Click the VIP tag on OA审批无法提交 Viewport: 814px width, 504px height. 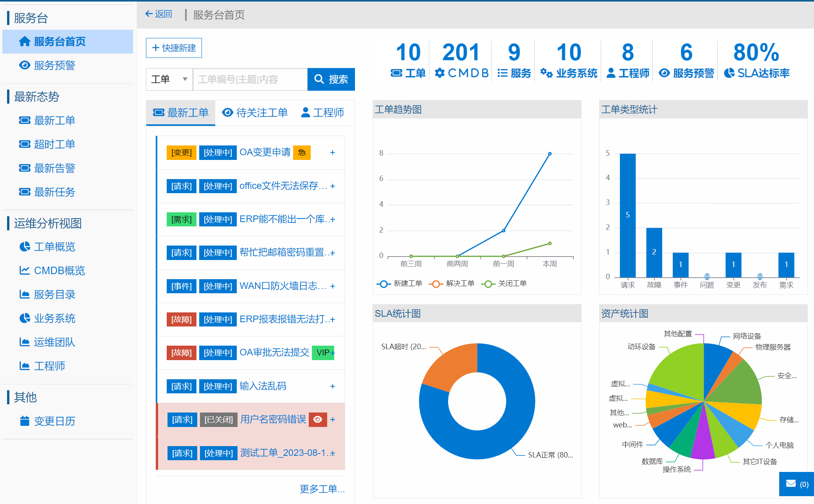322,353
